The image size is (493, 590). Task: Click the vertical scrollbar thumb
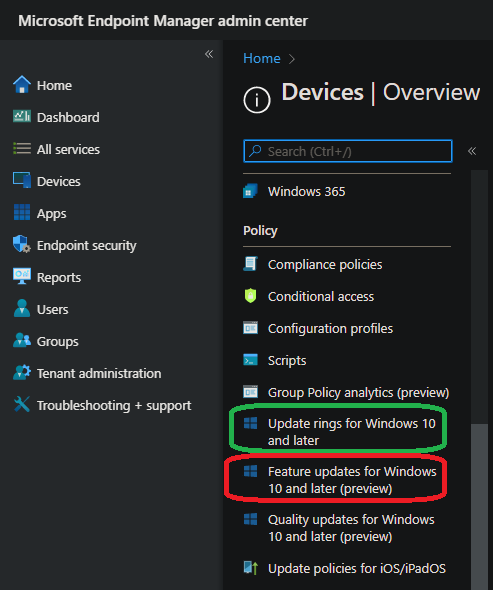point(479,507)
